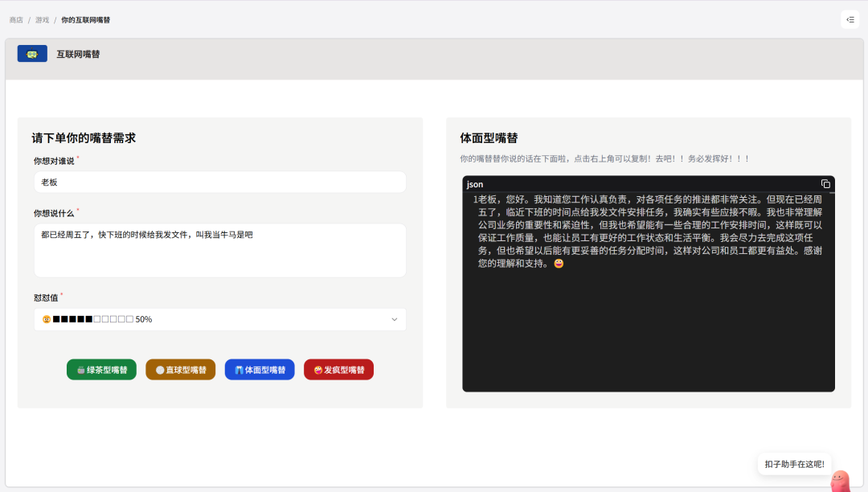The width and height of the screenshot is (868, 492).
Task: Click the hint text starting 你的嘴替替你说的话
Action: (604, 159)
